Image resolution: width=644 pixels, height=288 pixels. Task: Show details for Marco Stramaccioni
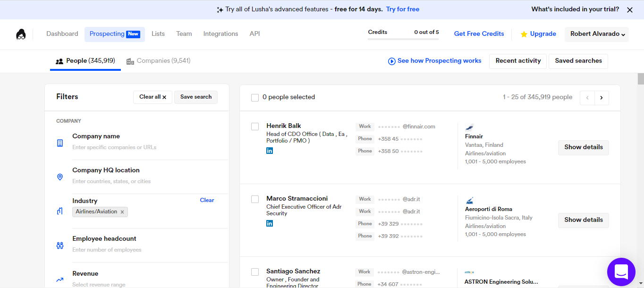coord(584,220)
